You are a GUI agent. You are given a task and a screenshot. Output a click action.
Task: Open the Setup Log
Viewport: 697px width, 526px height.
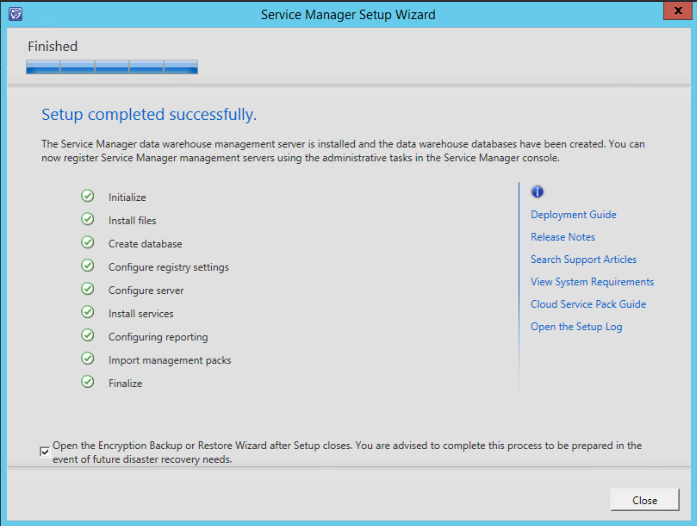(576, 327)
